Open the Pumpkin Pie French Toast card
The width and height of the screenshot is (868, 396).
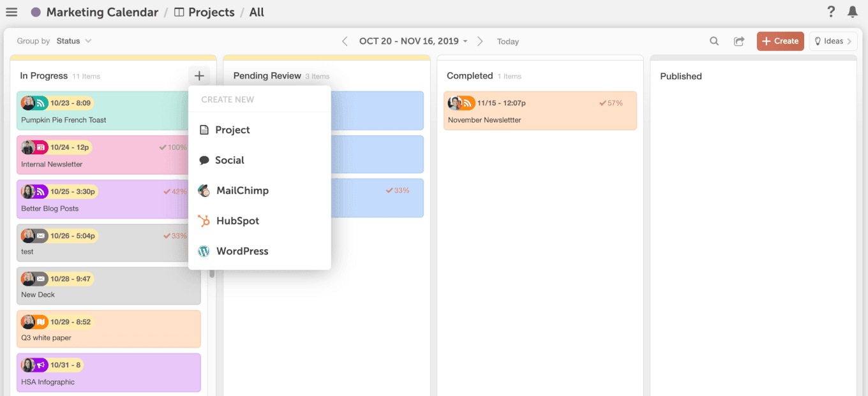coord(102,111)
